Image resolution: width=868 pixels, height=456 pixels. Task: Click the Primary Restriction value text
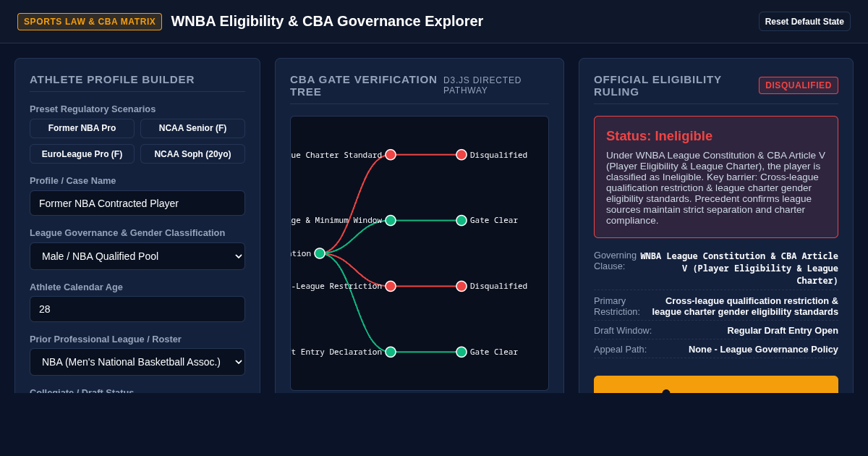744,306
